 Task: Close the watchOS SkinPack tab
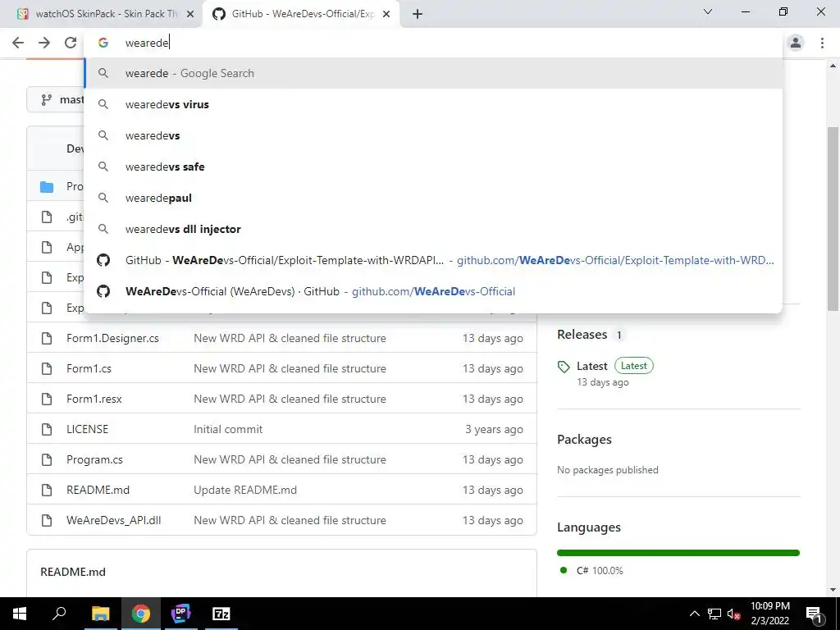point(190,14)
